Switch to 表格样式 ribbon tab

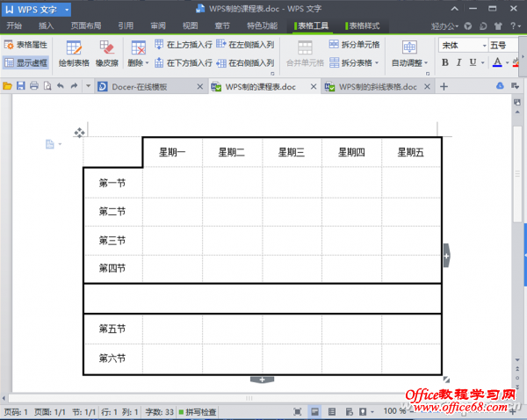(363, 25)
